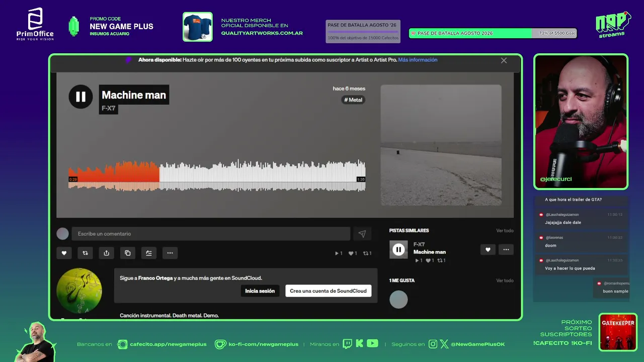Click the Inicia sesión button
The height and width of the screenshot is (362, 644).
pyautogui.click(x=260, y=291)
